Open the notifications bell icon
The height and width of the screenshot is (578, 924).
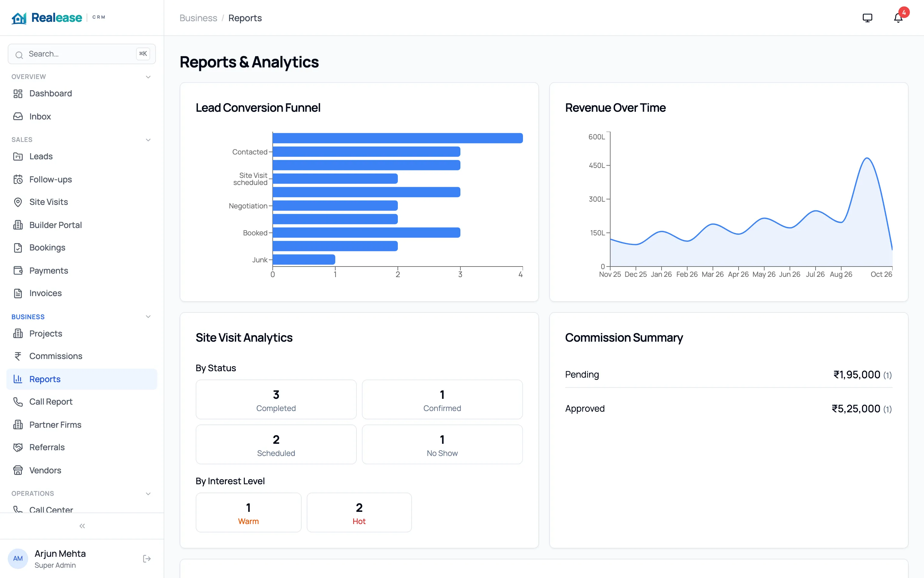(x=898, y=18)
